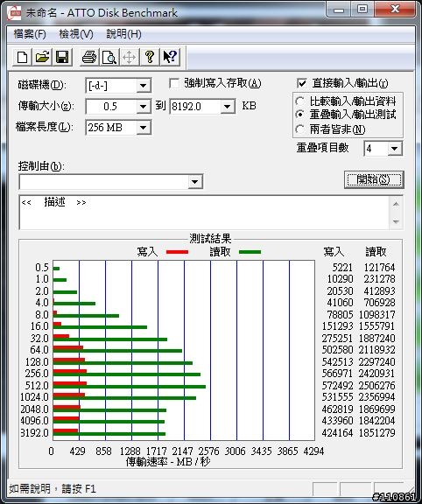The height and width of the screenshot is (504, 422).
Task: Select the 重疊輸入/輸出測試 radio button
Action: point(300,115)
